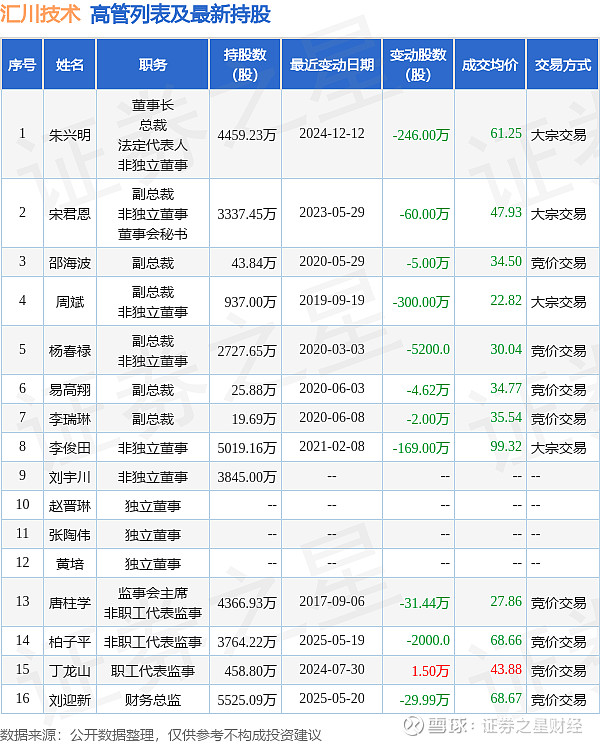
Task: Click the red average price 43.88
Action: [x=506, y=670]
